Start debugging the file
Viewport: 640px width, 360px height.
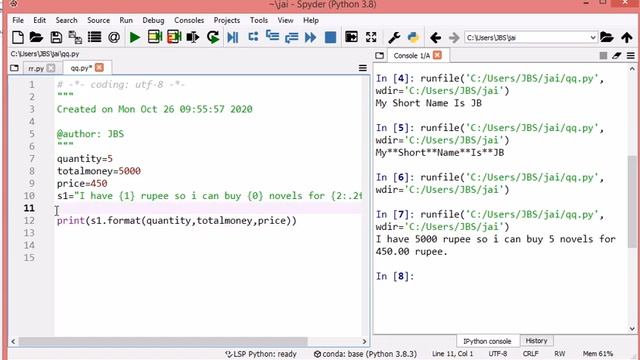tap(233, 38)
